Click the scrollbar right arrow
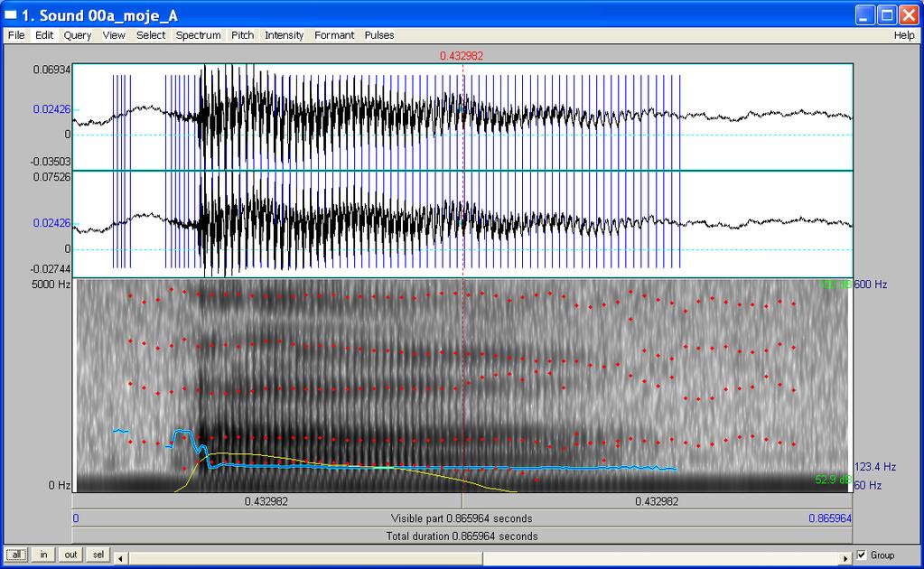Screen dimensions: 924x569 845,558
